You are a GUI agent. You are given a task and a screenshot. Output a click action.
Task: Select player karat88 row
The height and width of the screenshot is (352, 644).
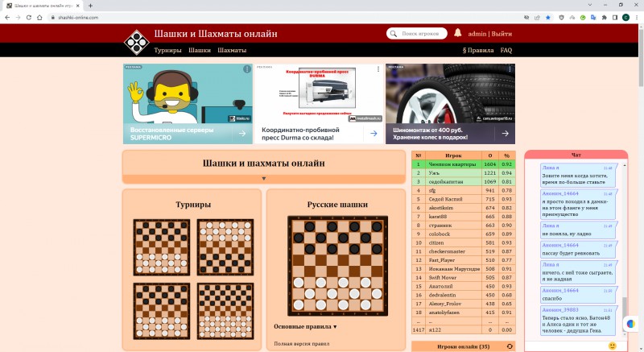pyautogui.click(x=464, y=217)
